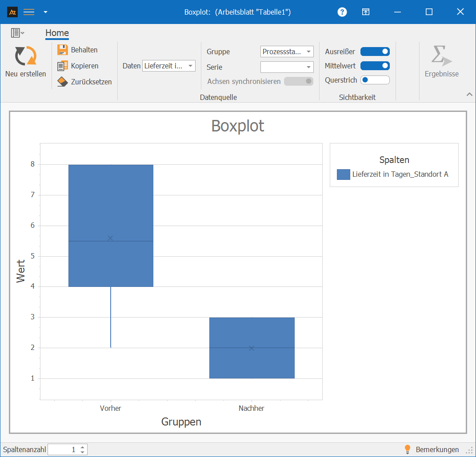Click the Behalten save icon
The height and width of the screenshot is (457, 476).
tap(63, 50)
